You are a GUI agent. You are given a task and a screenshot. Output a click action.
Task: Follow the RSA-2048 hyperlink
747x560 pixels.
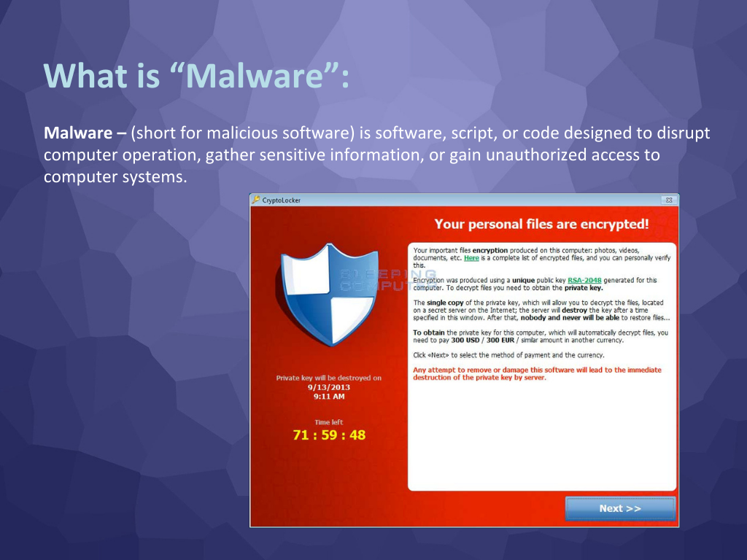584,280
